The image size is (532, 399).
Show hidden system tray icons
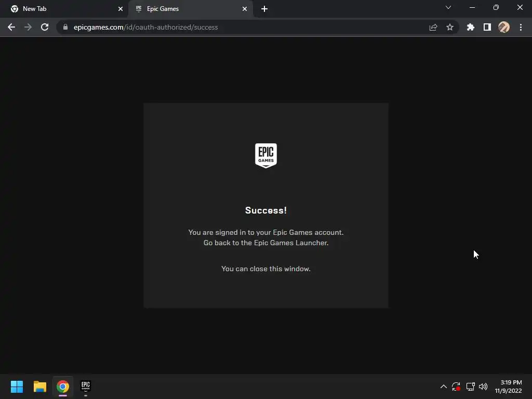pos(444,387)
